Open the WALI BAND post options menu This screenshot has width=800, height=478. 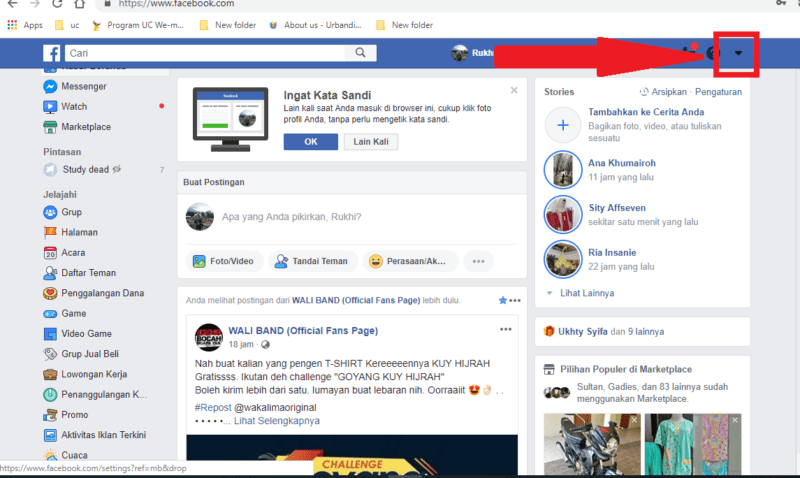coord(506,330)
